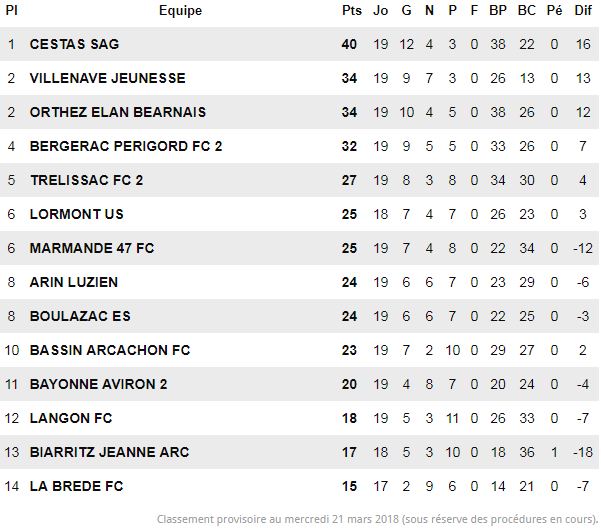Click CESTAS SAG points value 40

point(349,44)
